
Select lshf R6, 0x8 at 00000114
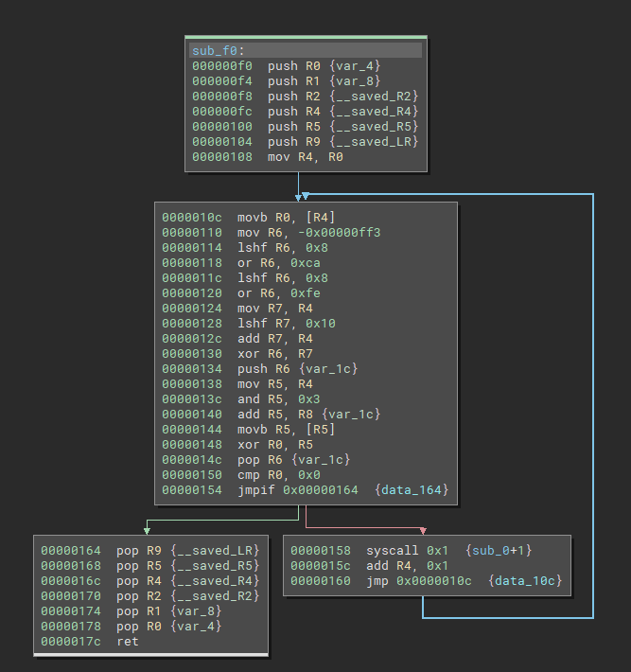[x=245, y=248]
